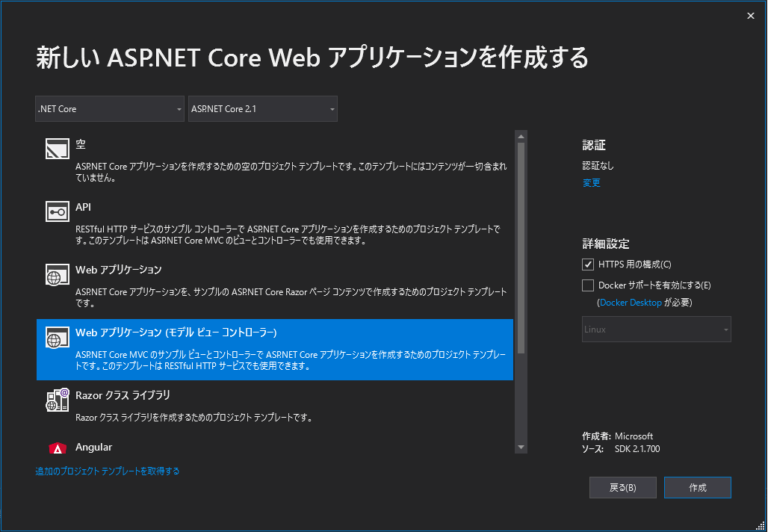768x532 pixels.
Task: Click the 作成 button
Action: (x=698, y=487)
